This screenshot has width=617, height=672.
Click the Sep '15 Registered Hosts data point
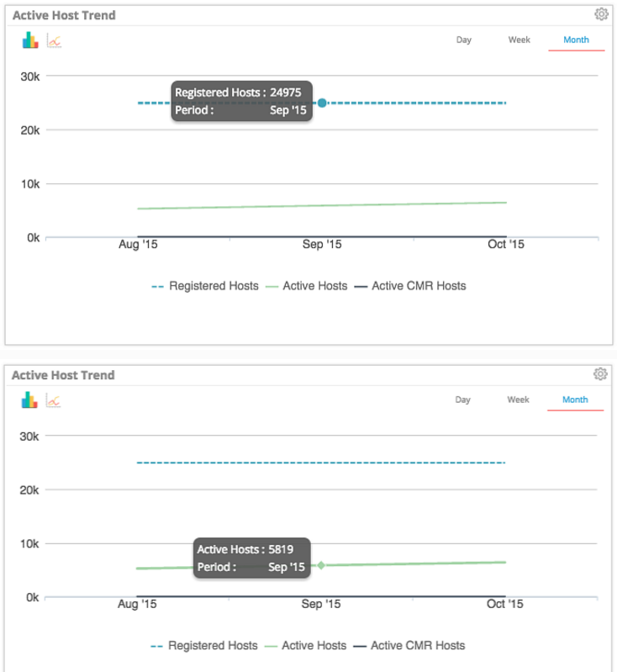(x=322, y=103)
